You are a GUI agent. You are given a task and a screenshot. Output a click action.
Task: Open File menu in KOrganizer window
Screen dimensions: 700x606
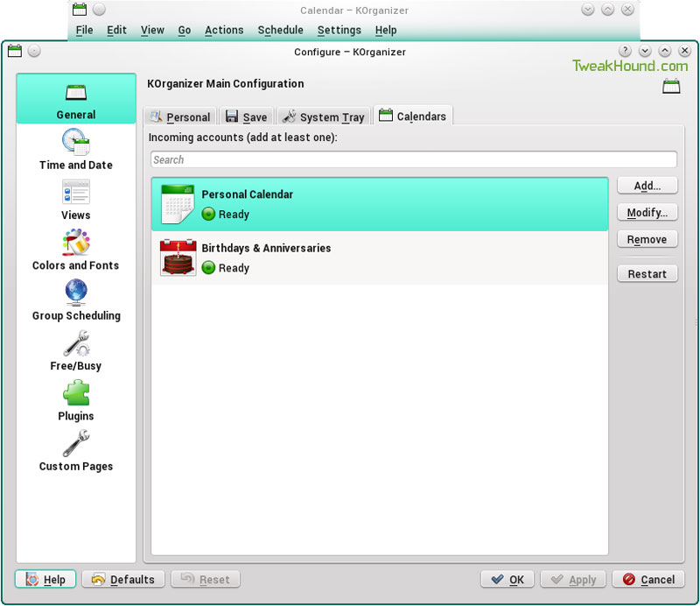pos(84,30)
